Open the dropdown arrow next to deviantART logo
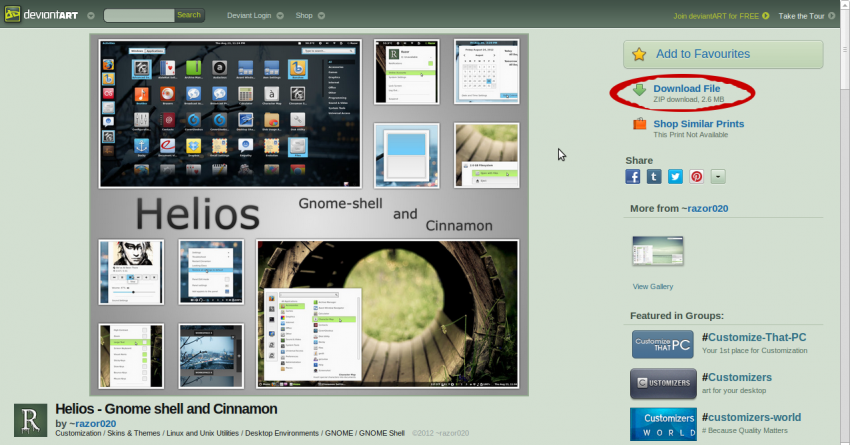850x445 pixels. [91, 16]
